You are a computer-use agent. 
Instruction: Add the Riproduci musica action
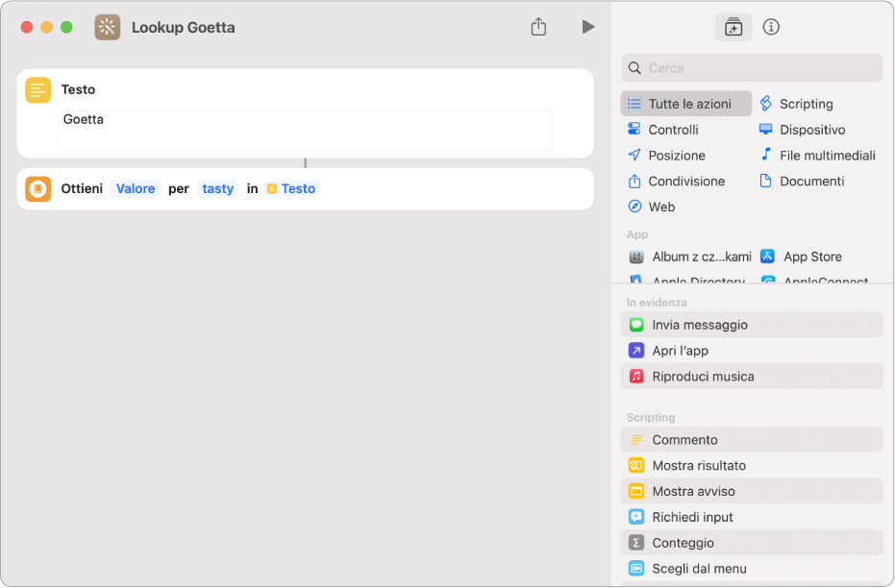tap(751, 377)
